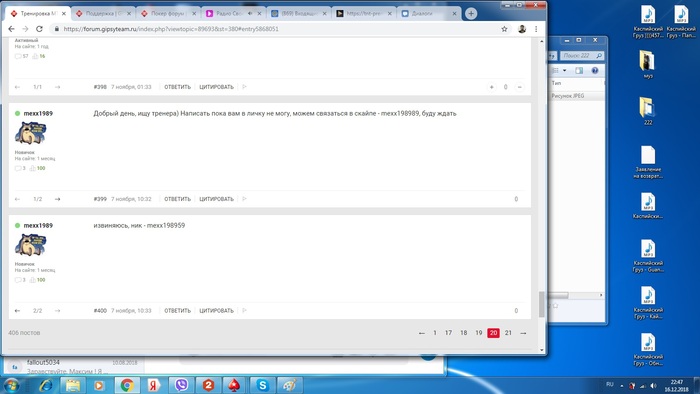Viewport: 700px width, 394px height.
Task: Open the view options dropdown in Explorer
Action: click(564, 71)
